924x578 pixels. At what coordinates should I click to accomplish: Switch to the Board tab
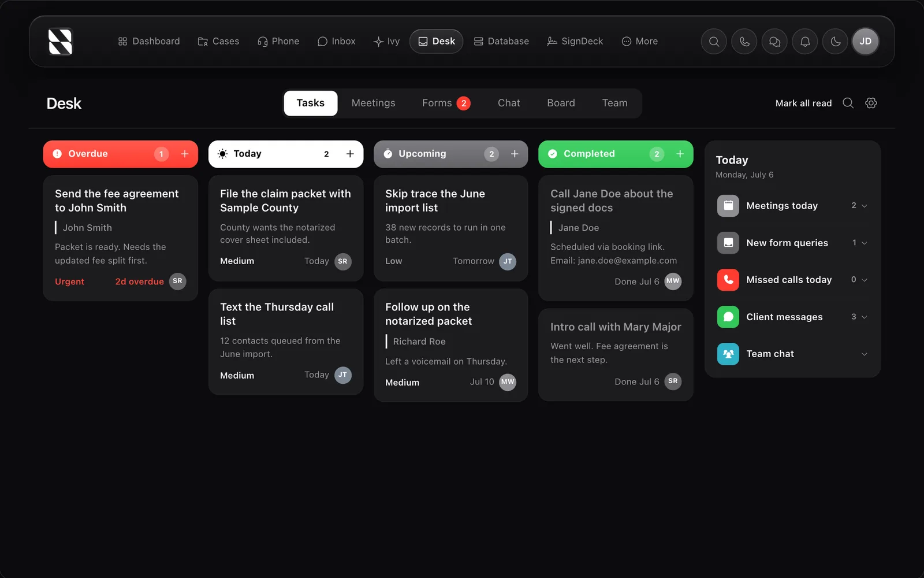pyautogui.click(x=561, y=103)
